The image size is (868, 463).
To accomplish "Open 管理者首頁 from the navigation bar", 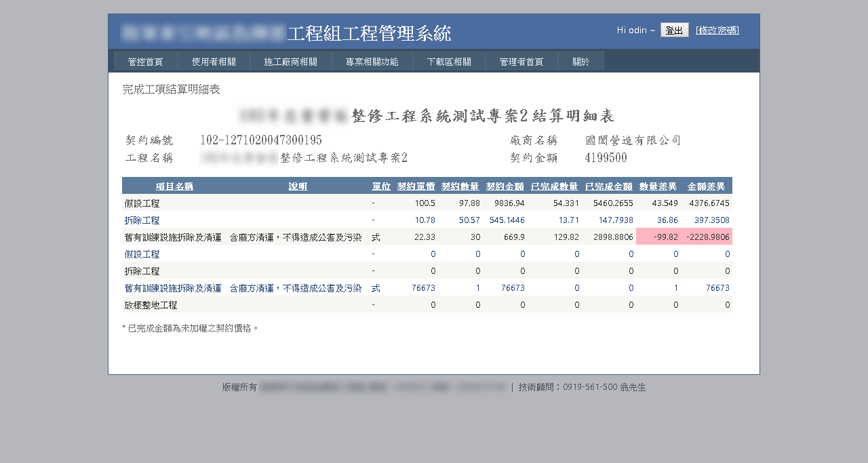I will click(521, 62).
